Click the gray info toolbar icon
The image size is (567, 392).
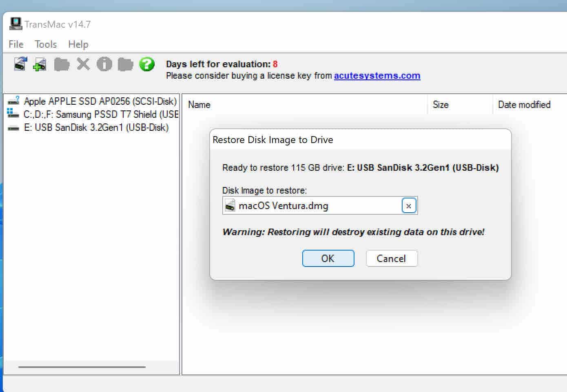coord(104,64)
